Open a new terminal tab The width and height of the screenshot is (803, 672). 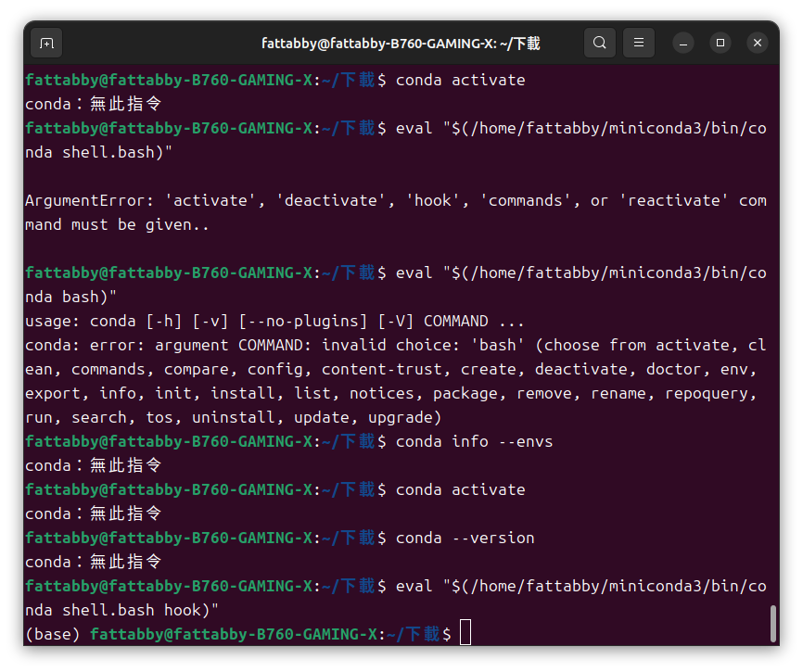click(x=46, y=43)
